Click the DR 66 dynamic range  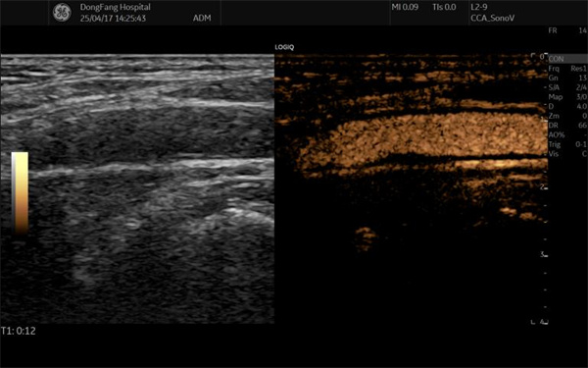click(567, 125)
